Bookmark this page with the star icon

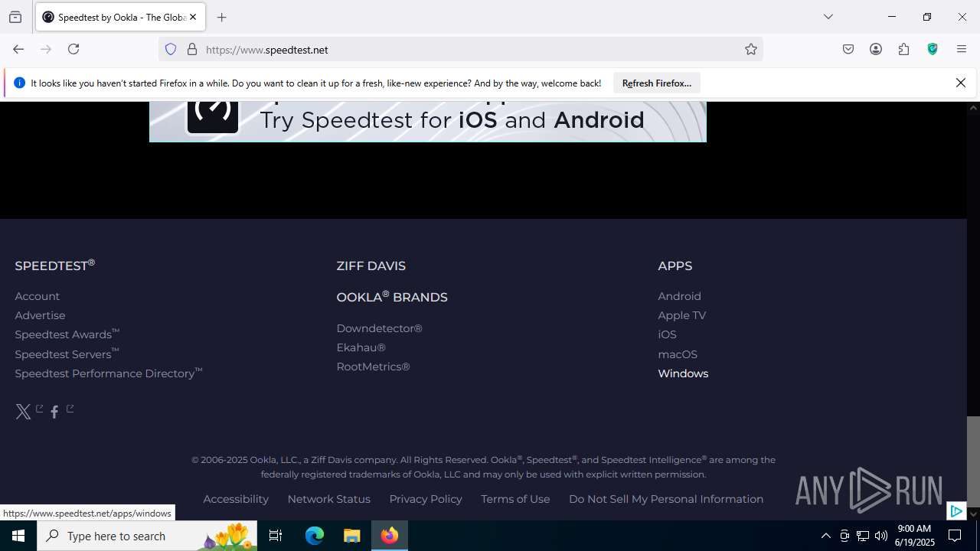751,49
